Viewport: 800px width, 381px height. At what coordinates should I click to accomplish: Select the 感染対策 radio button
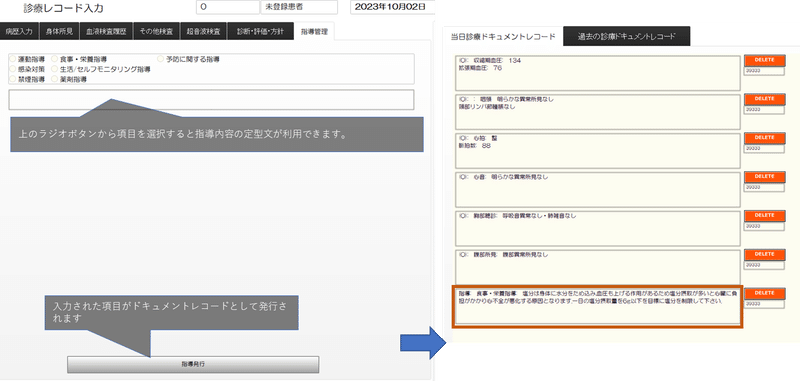[x=13, y=69]
